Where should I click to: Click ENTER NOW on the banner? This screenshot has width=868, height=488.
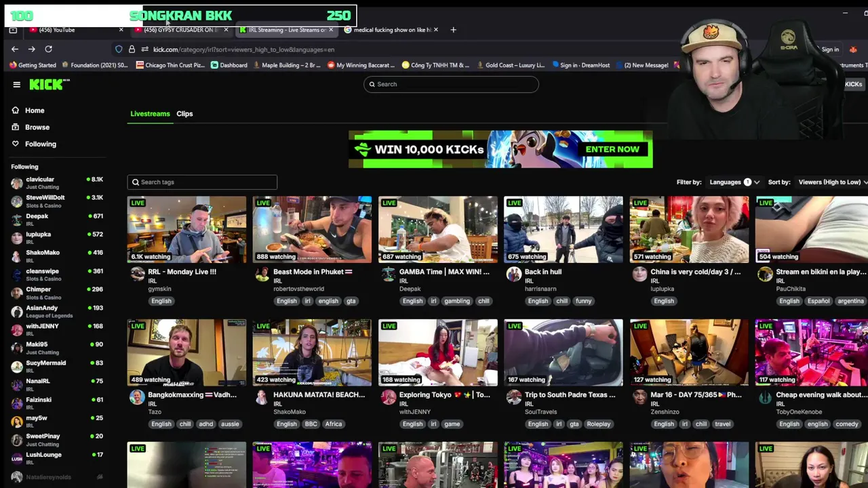612,149
